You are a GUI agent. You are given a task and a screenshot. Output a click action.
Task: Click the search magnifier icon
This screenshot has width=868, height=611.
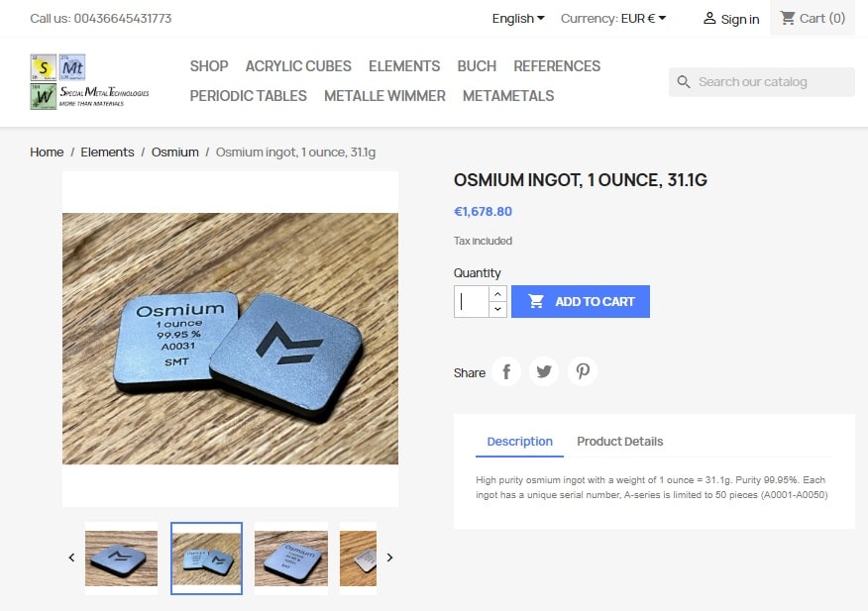(x=684, y=82)
